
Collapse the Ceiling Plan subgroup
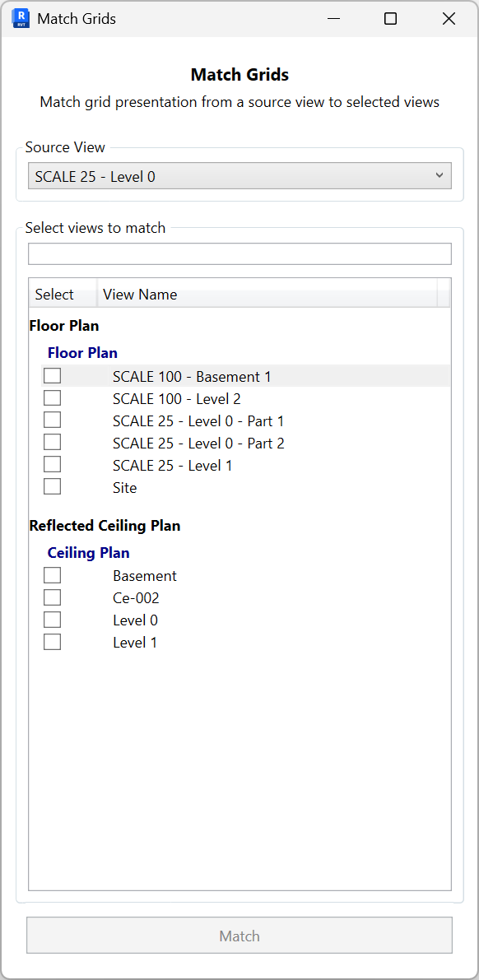click(88, 552)
